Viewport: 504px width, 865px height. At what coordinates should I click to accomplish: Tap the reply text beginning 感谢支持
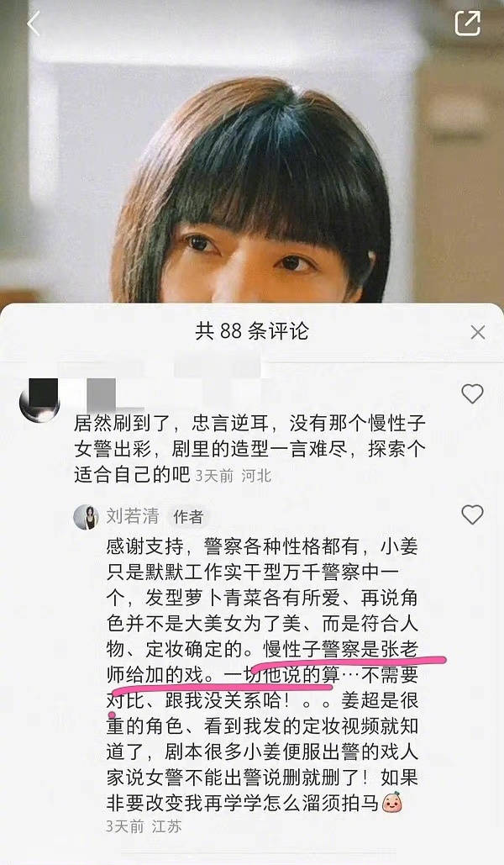point(262,675)
